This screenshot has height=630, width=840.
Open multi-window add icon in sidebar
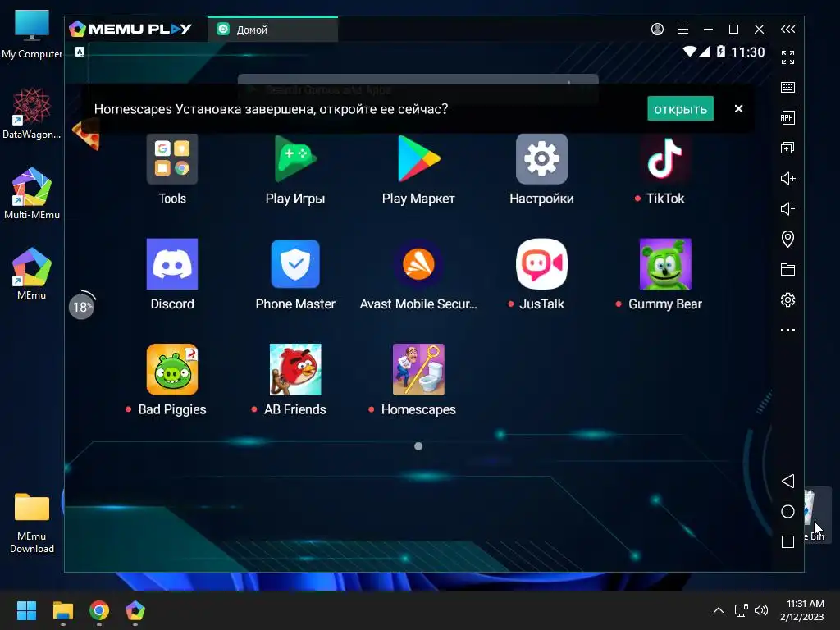[x=787, y=148]
